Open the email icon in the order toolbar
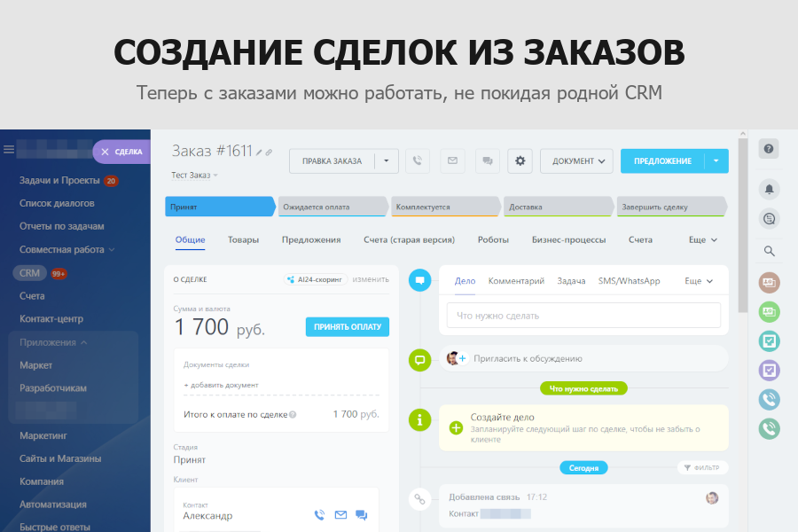Viewport: 798px width, 532px height. pos(452,160)
